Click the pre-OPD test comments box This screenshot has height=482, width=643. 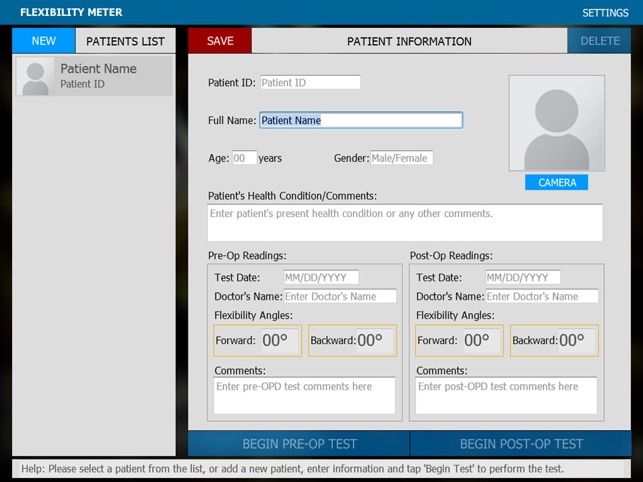tap(304, 395)
